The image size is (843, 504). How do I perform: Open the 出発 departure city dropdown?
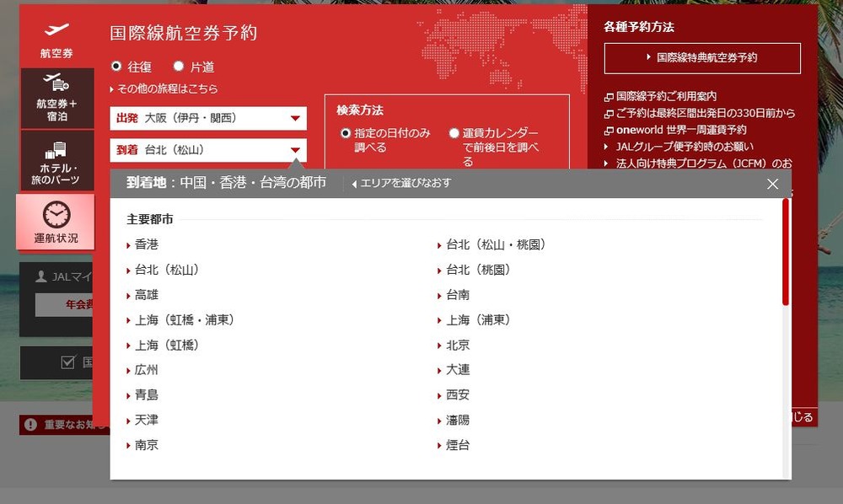click(208, 118)
